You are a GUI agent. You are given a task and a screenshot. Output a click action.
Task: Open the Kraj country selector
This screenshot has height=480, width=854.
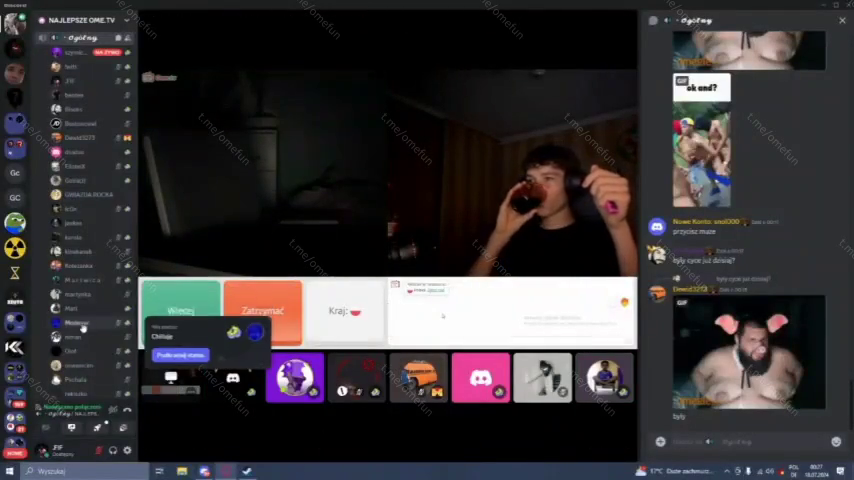345,311
